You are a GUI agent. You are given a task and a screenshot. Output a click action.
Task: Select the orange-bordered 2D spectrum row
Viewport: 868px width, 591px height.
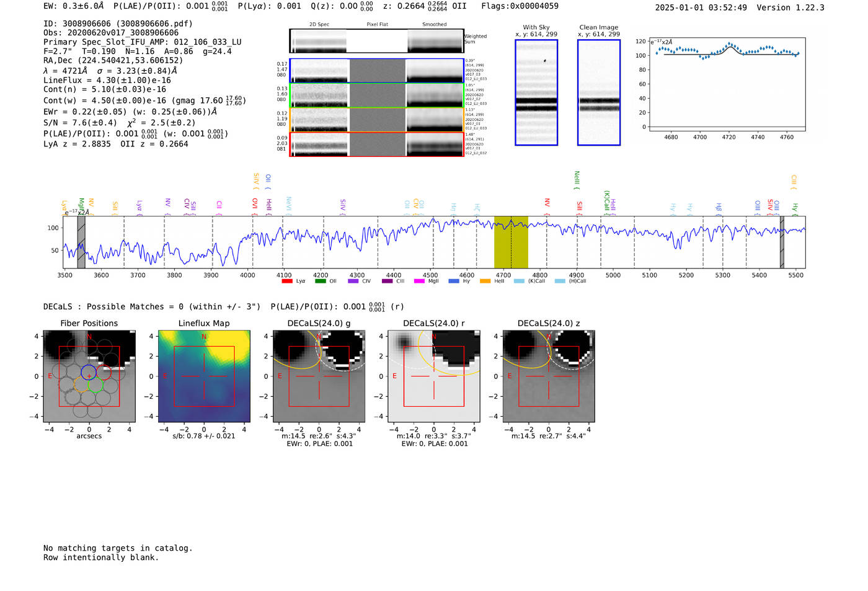(377, 120)
